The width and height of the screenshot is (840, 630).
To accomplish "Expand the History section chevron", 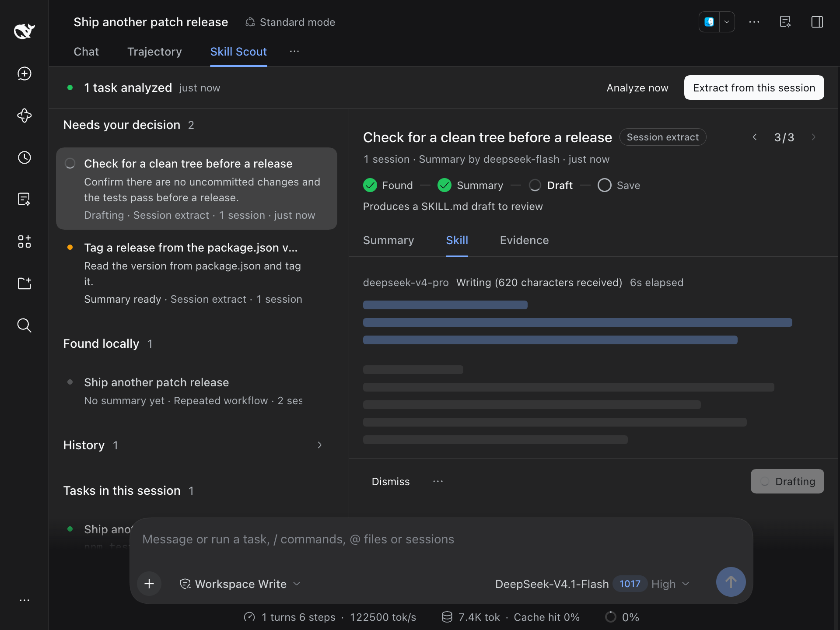I will click(320, 445).
